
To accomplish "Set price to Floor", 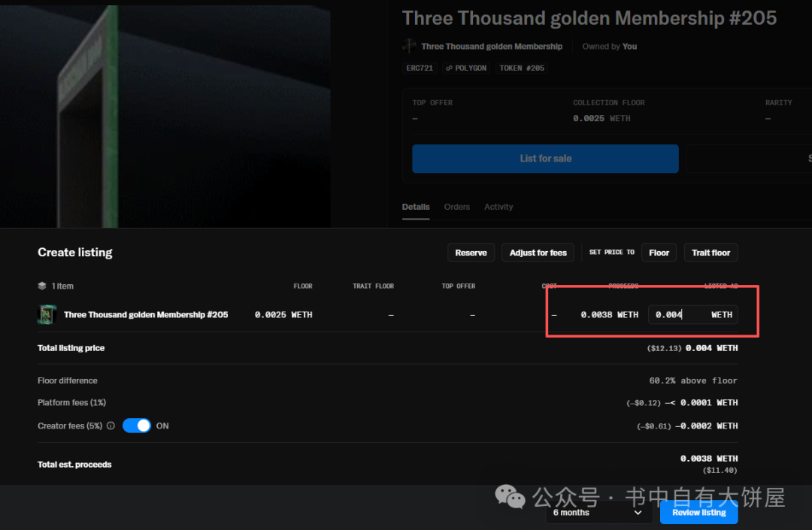I will pos(659,253).
